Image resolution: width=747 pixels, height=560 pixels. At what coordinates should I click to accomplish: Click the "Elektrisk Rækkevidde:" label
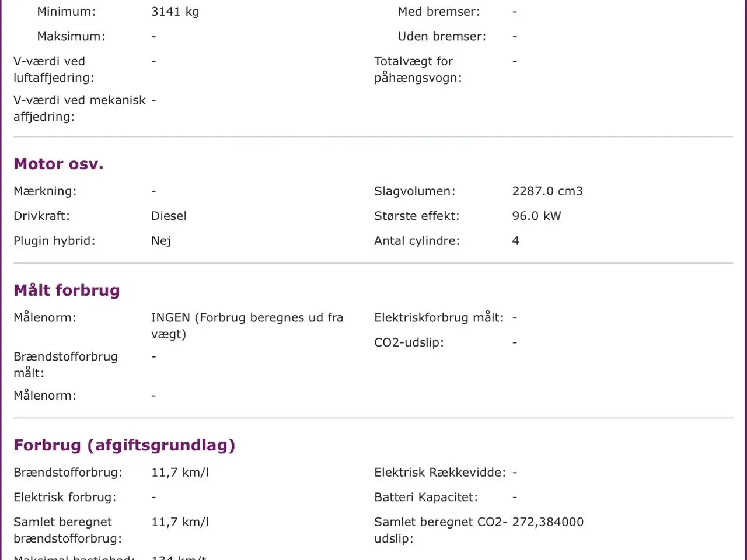click(x=439, y=473)
